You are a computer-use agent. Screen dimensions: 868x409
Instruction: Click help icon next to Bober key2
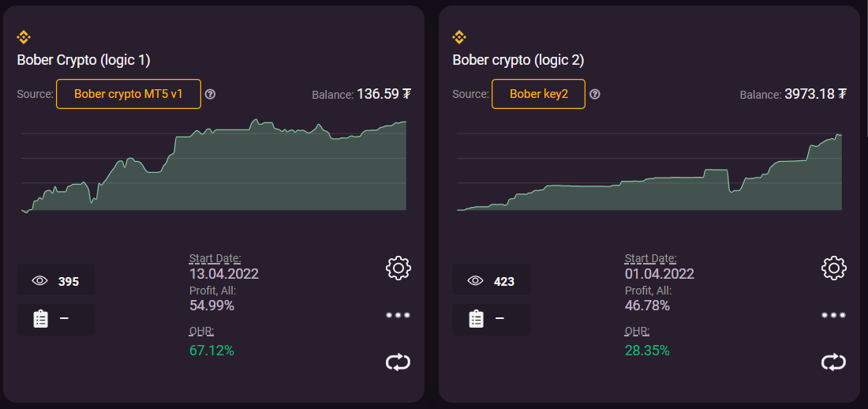click(595, 94)
